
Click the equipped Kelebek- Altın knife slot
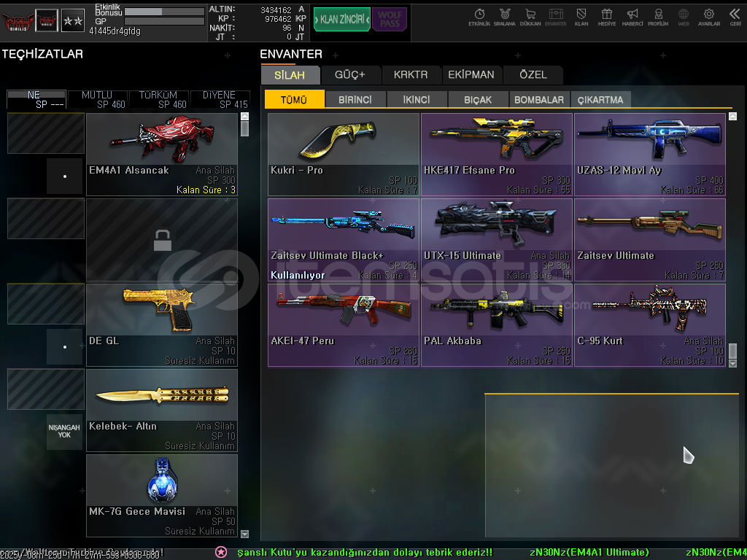pos(161,410)
